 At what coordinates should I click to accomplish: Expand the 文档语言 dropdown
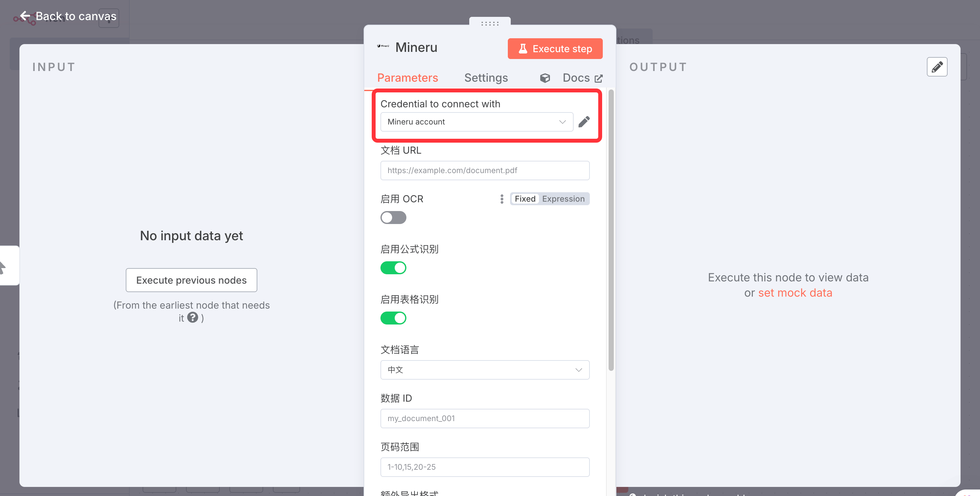(x=485, y=370)
